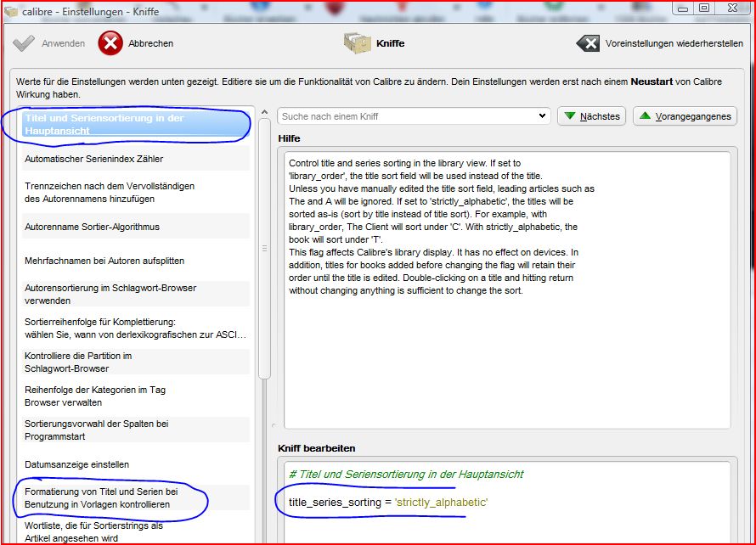Select Titel und Seriensortierung in der Hauptansicht

(136, 124)
